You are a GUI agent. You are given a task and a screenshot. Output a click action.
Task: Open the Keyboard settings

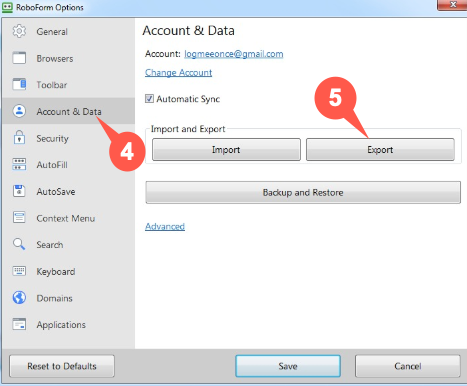(x=68, y=271)
